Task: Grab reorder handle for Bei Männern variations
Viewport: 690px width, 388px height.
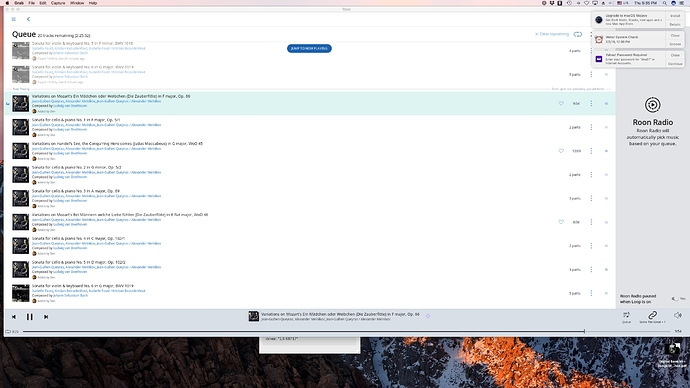Action: [606, 222]
